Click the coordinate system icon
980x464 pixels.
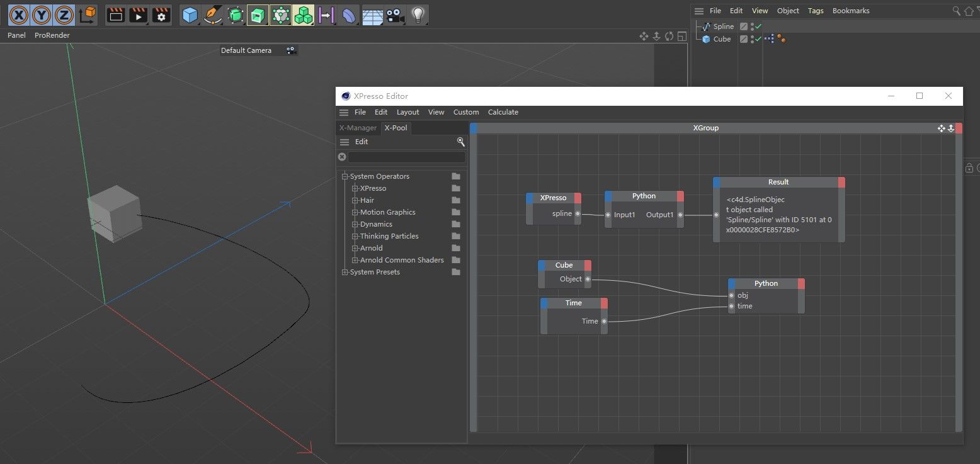(88, 14)
